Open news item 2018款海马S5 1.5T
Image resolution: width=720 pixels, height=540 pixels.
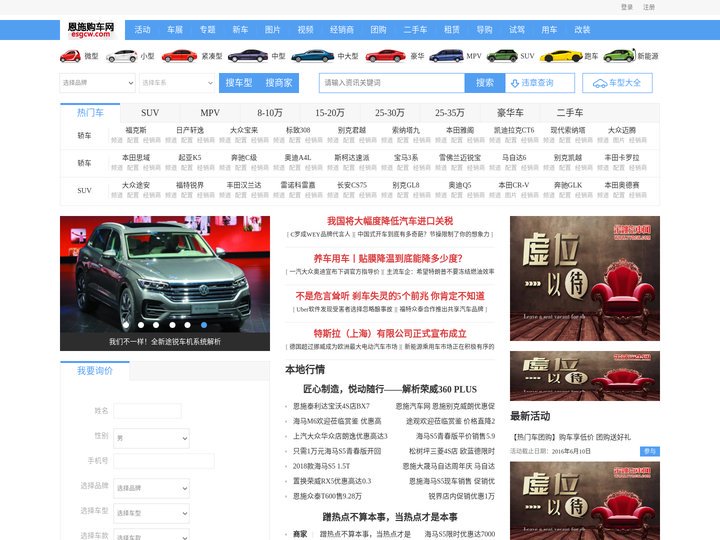pyautogui.click(x=321, y=466)
